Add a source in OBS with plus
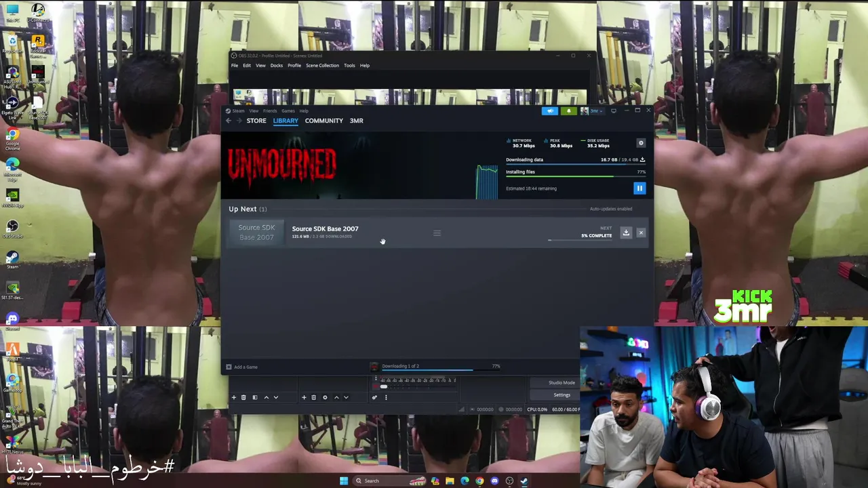868x488 pixels. coord(304,398)
